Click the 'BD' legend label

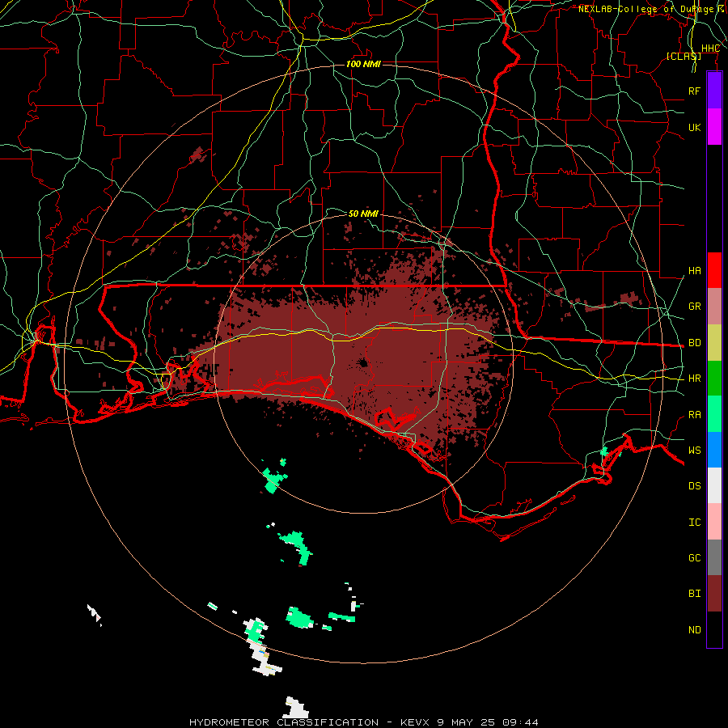coord(694,343)
